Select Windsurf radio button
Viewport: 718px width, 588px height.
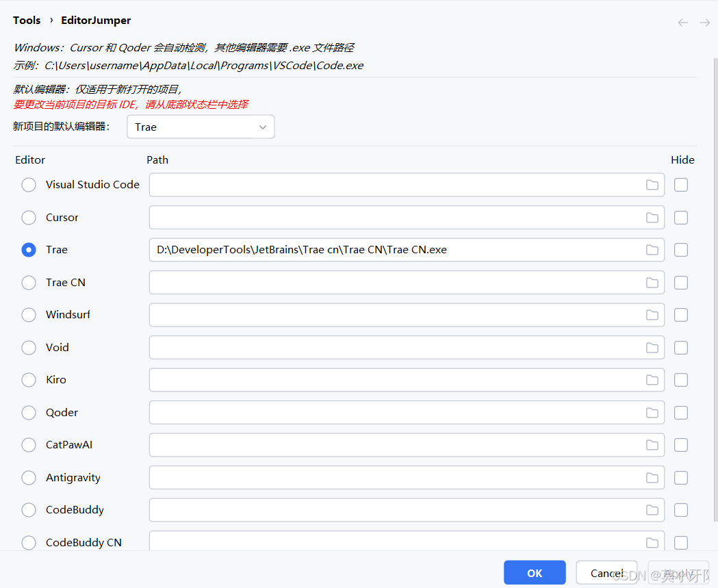[29, 315]
